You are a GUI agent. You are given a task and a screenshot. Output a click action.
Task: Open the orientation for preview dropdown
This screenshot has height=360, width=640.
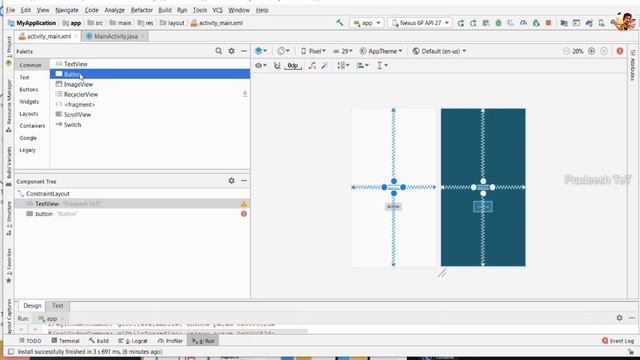(283, 51)
